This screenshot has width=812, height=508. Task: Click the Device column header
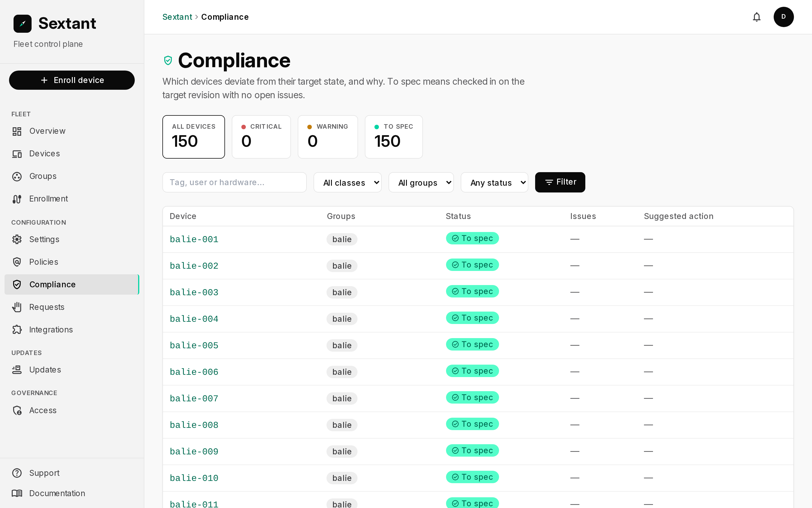183,216
